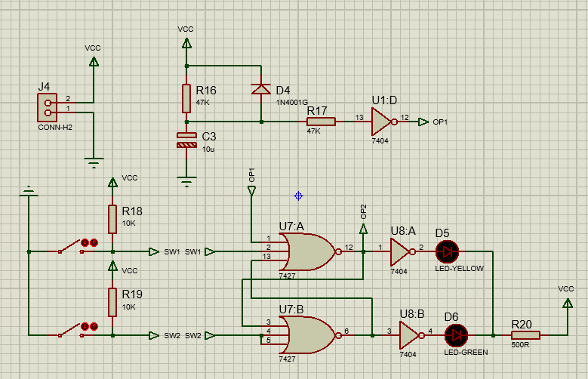This screenshot has height=379, width=588.
Task: Select the D5 yellow LED symbol
Action: (x=448, y=252)
